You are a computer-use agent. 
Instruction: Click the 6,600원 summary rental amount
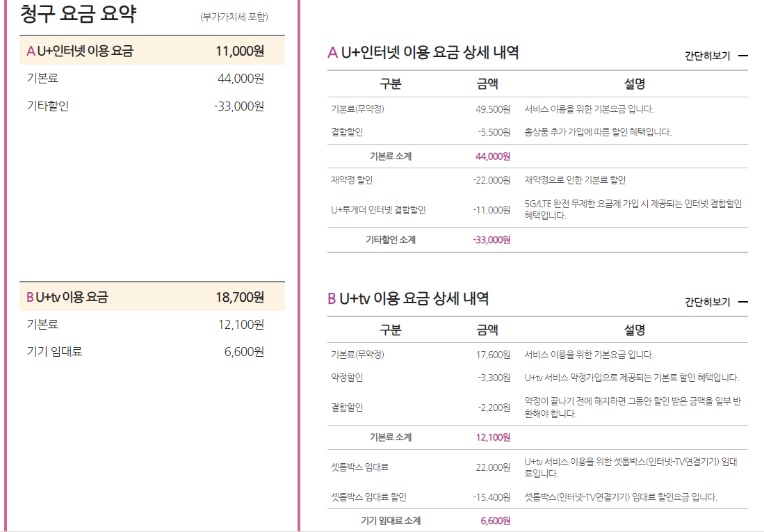pos(244,352)
